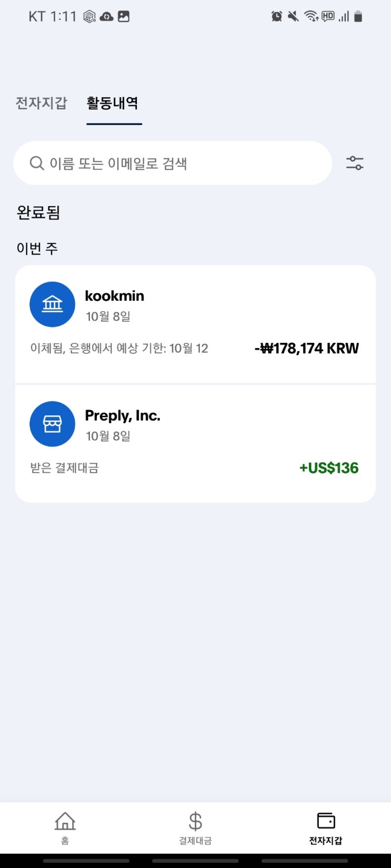Tap the Wi-Fi status icon
Screen dimensions: 391x868
[311, 16]
